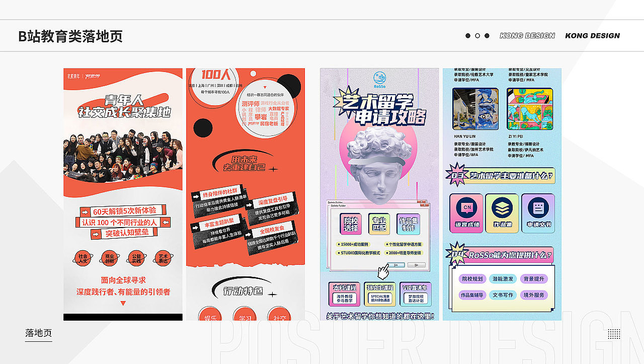Click the RoSSo cactus logo
The image size is (644, 364).
[379, 79]
